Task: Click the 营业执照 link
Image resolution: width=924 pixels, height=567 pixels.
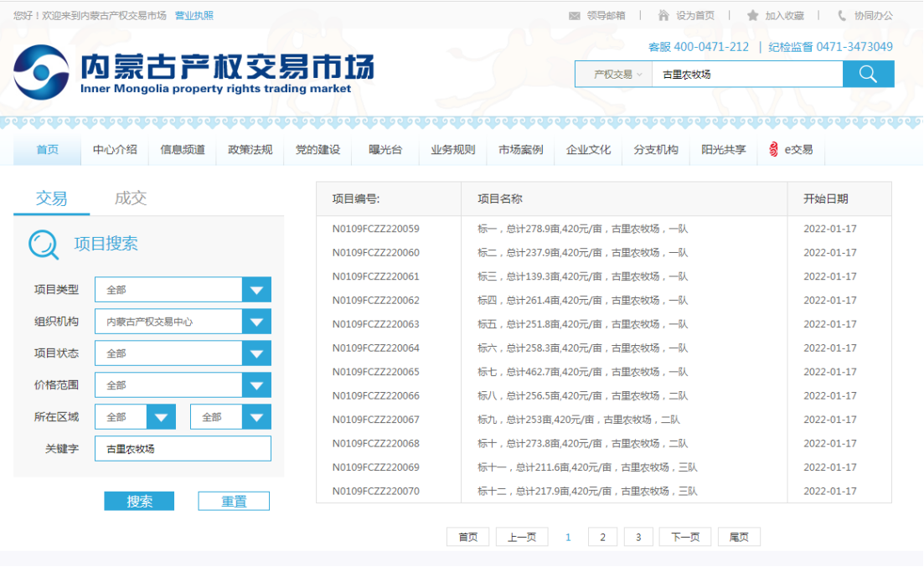Action: (194, 16)
